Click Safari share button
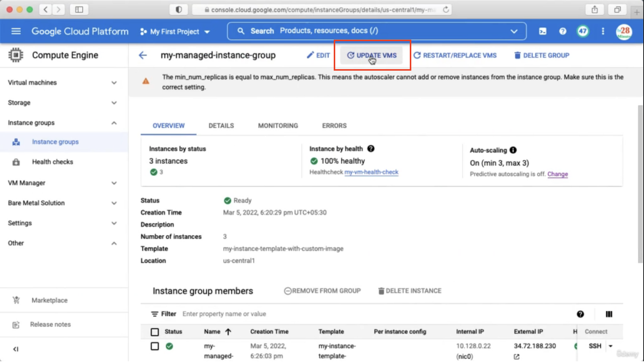Image resolution: width=644 pixels, height=362 pixels. (x=595, y=9)
